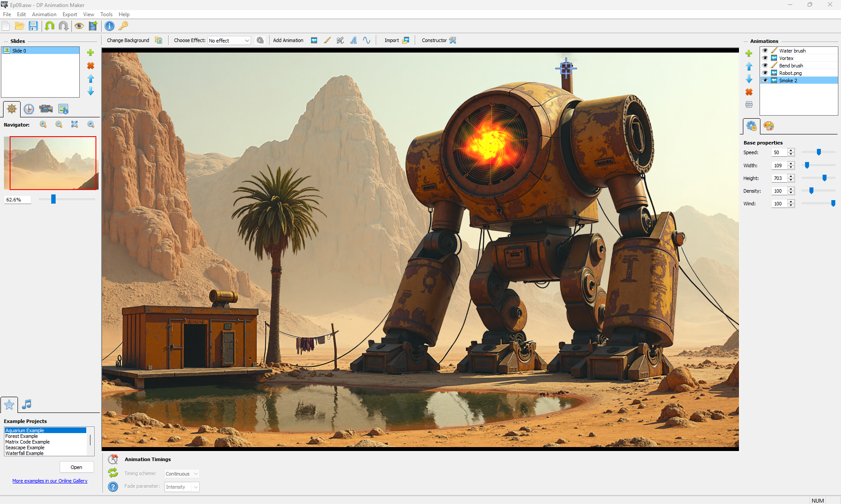841x504 pixels.
Task: Click the text animation icon
Action: click(353, 40)
